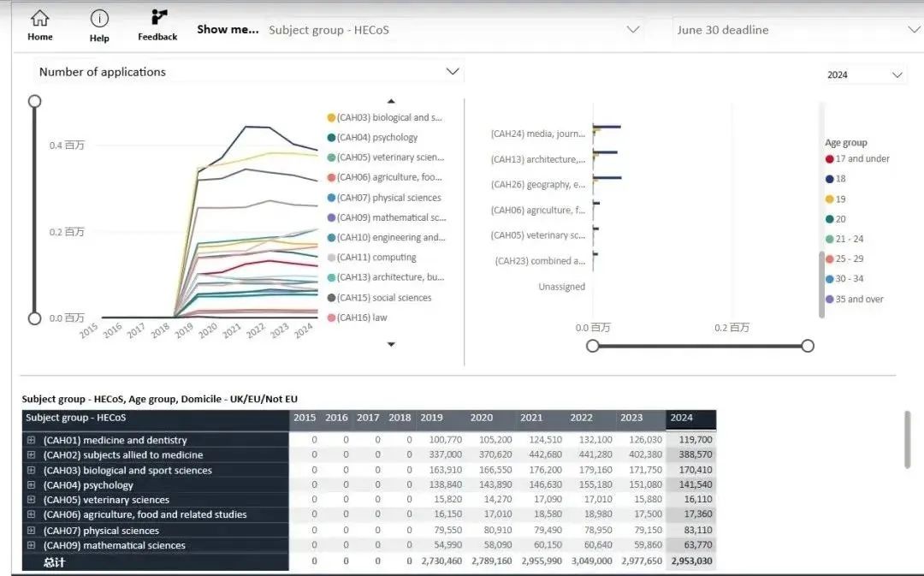Expand (CAH07) physical sciences row
This screenshot has height=576, width=924.
tap(32, 530)
